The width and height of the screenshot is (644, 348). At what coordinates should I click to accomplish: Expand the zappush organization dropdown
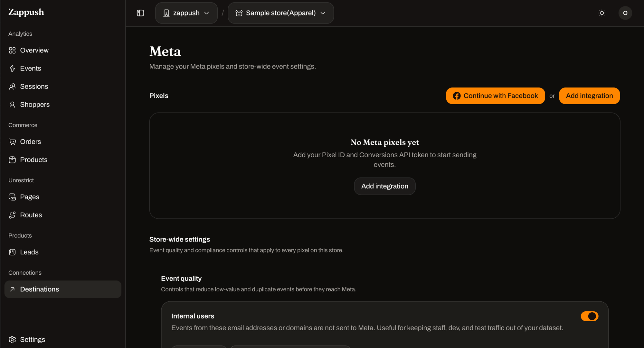pos(186,13)
